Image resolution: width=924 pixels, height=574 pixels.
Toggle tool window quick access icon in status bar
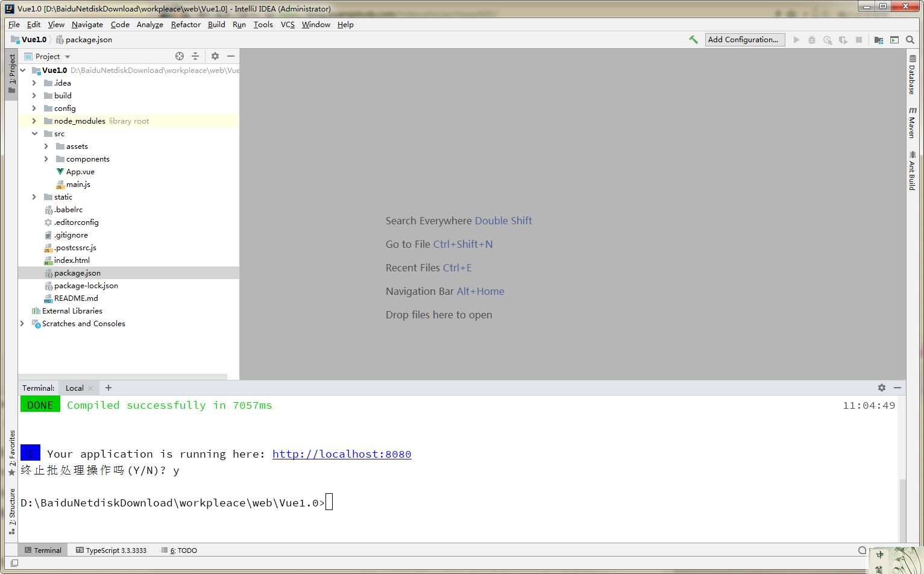point(14,563)
